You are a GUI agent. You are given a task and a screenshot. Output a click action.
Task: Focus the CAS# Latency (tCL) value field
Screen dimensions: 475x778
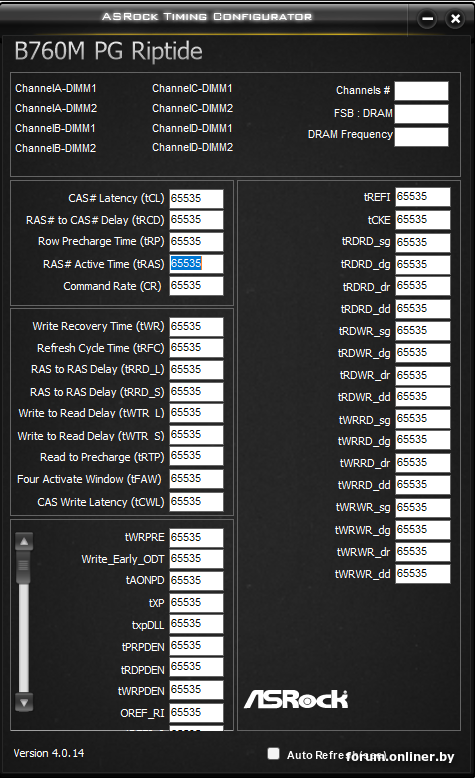[196, 198]
